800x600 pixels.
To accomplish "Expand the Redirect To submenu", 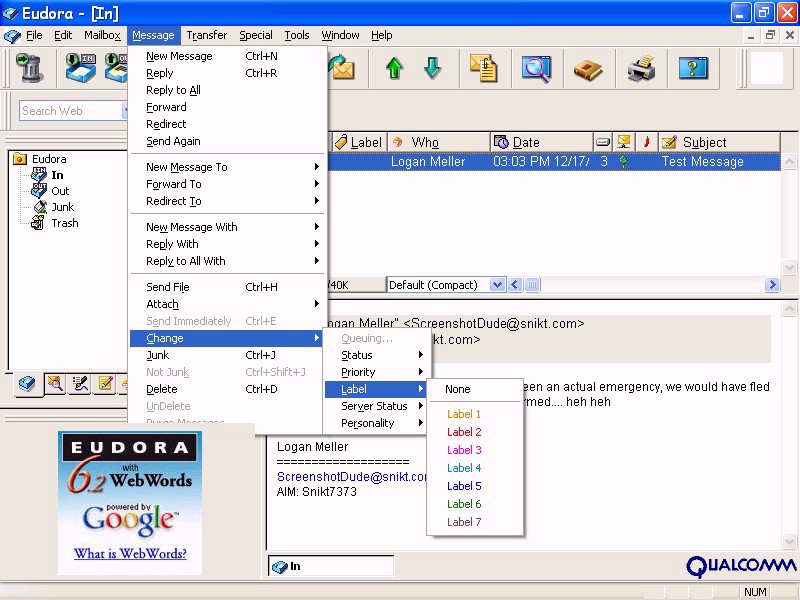I will pyautogui.click(x=227, y=201).
